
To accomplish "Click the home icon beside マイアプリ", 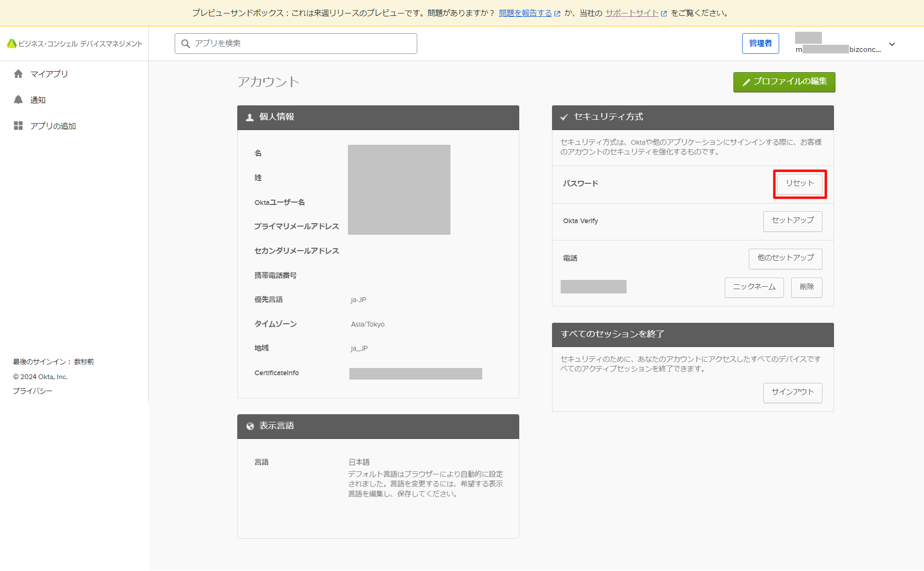I will pos(18,74).
